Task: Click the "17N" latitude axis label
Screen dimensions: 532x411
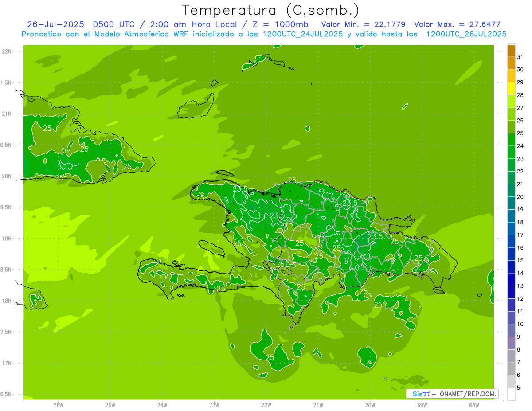Action: tap(7, 364)
